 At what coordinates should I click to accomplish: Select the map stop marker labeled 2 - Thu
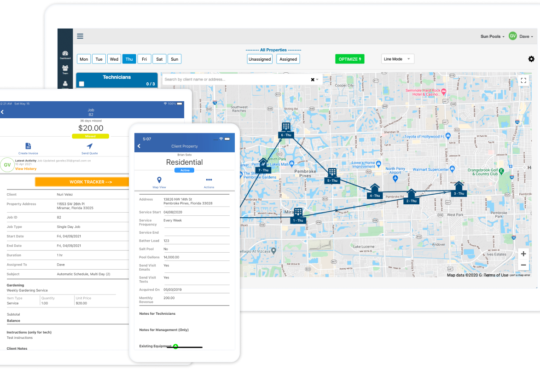(411, 196)
